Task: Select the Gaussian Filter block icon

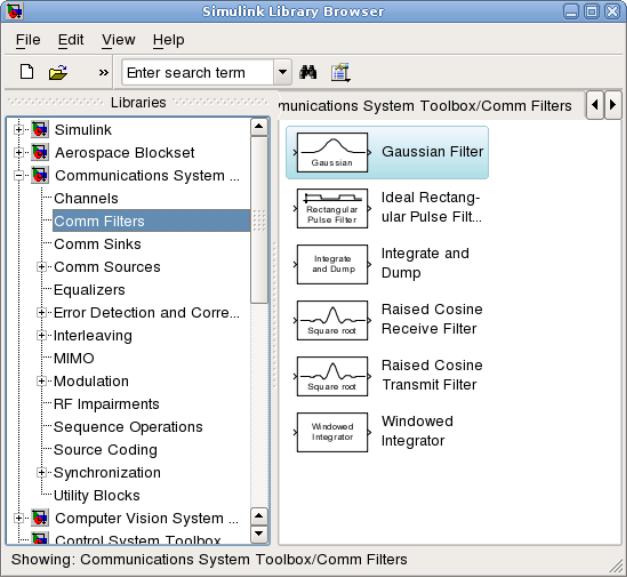Action: pyautogui.click(x=332, y=153)
